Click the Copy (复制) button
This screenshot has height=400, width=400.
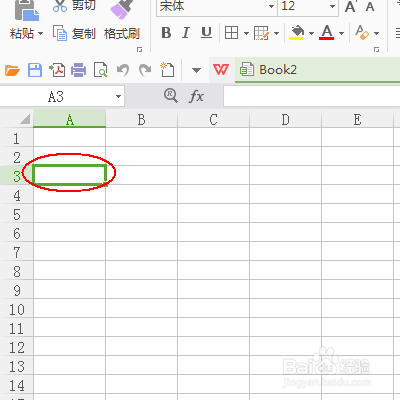coord(74,34)
